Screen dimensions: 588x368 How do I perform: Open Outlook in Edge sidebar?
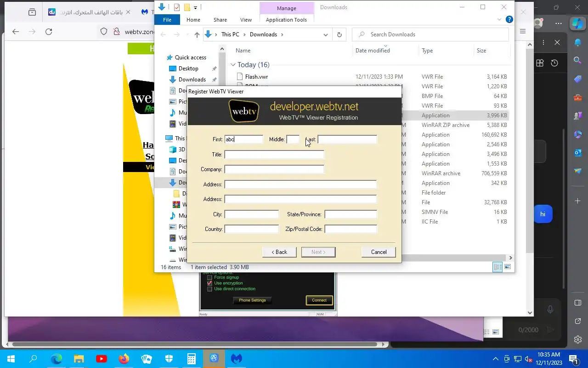click(578, 153)
